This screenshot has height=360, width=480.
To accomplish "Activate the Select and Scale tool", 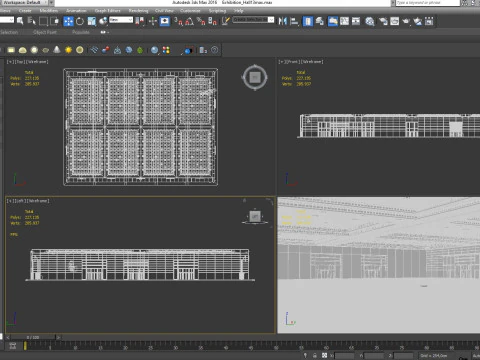I will click(92, 21).
